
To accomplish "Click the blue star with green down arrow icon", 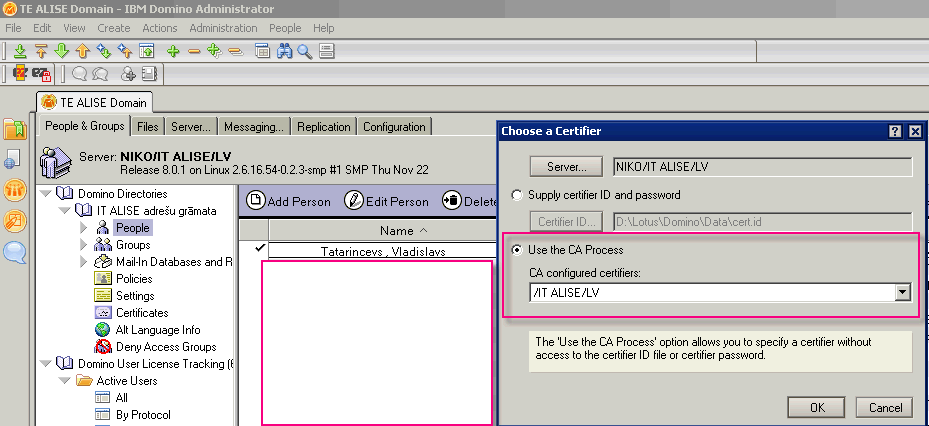I will [x=104, y=51].
